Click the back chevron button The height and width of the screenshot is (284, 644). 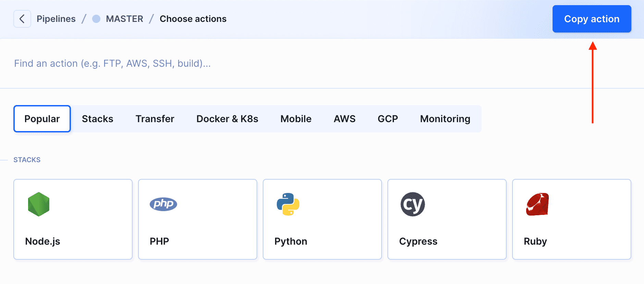[x=22, y=19]
